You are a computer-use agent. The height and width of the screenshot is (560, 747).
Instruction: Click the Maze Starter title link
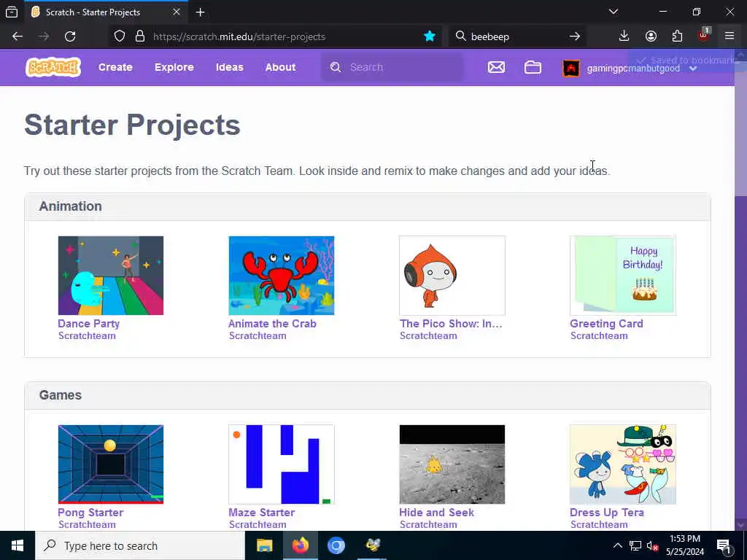point(262,513)
